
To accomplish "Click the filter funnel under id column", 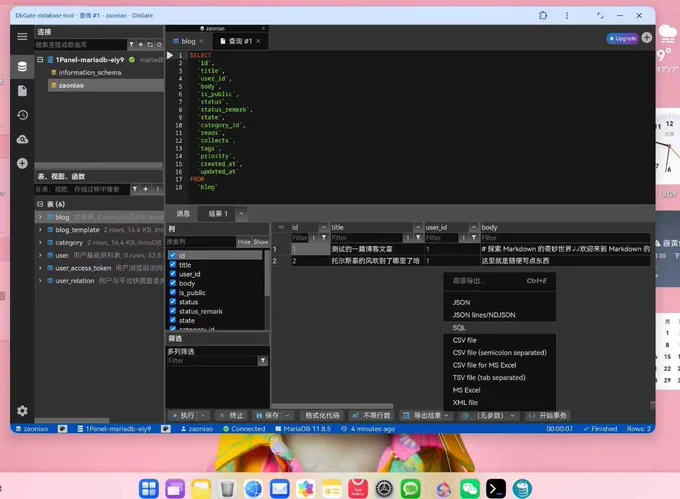I will click(324, 238).
